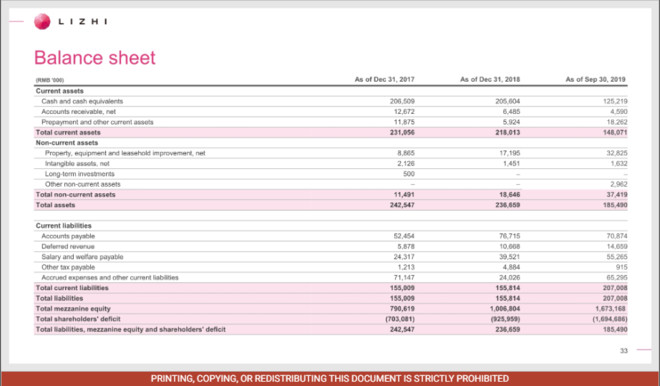660x386 pixels.
Task: Select the 'Balance sheet' slide title
Action: pyautogui.click(x=95, y=58)
